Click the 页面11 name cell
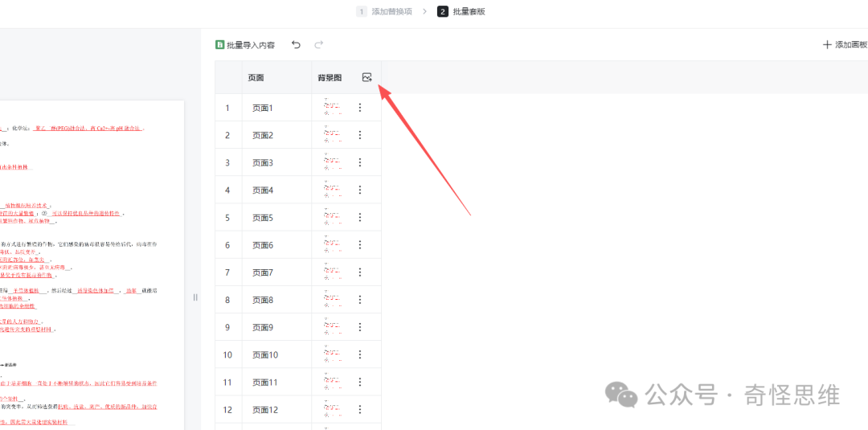Viewport: 868px width, 430px height. (276, 382)
